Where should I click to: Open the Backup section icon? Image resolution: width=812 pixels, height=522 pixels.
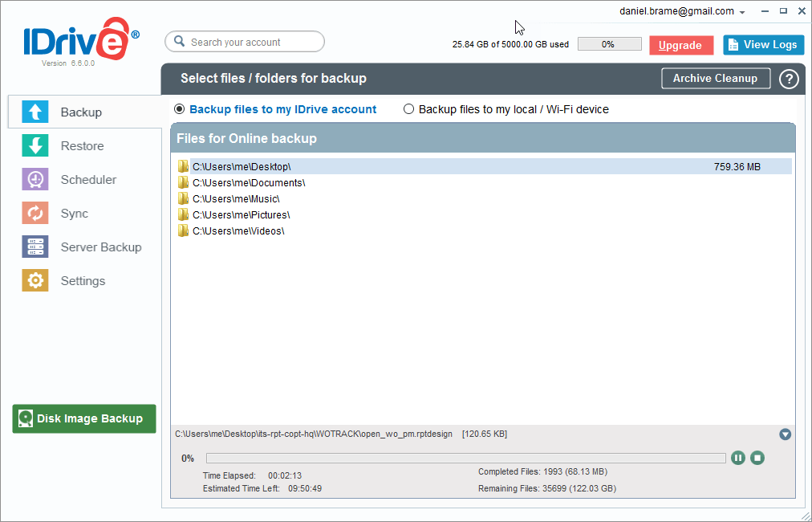coord(35,112)
